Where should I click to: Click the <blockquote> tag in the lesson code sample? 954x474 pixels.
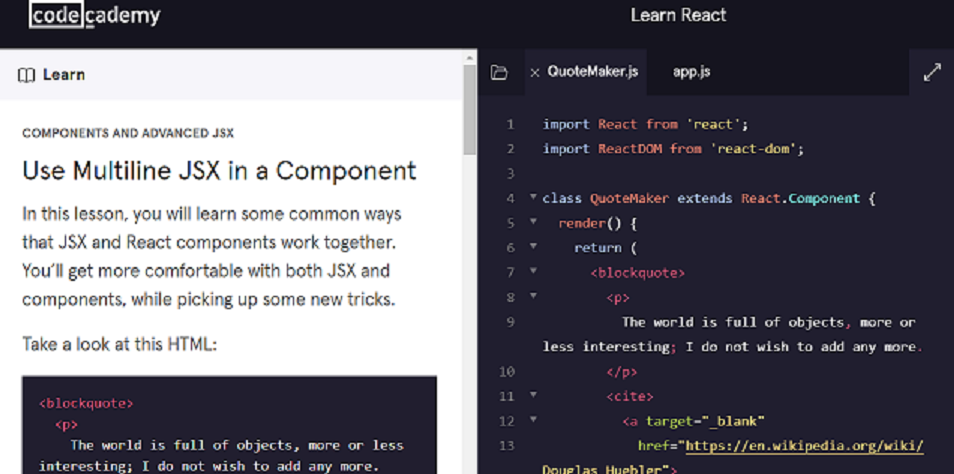pos(86,403)
